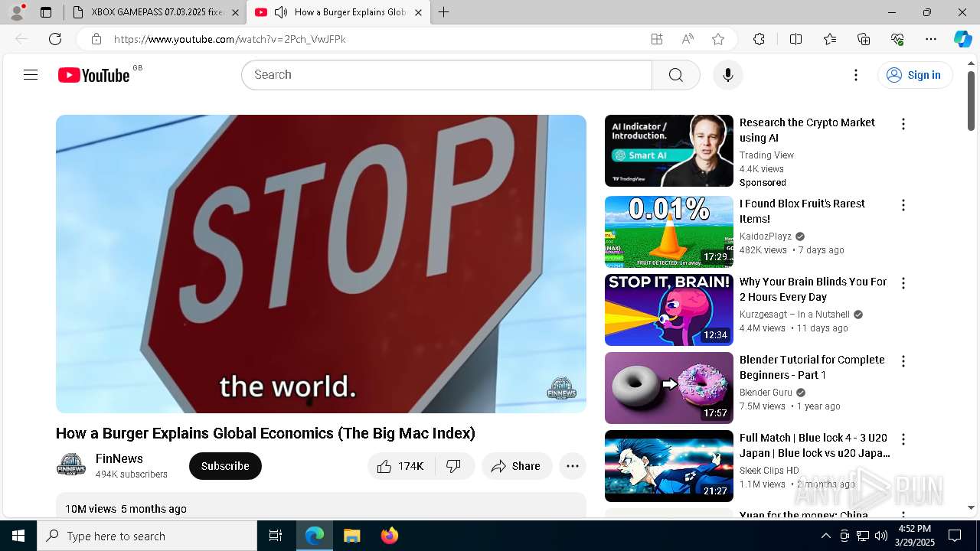
Task: Open Blender Tutorial for Complete Beginners title
Action: (x=812, y=367)
